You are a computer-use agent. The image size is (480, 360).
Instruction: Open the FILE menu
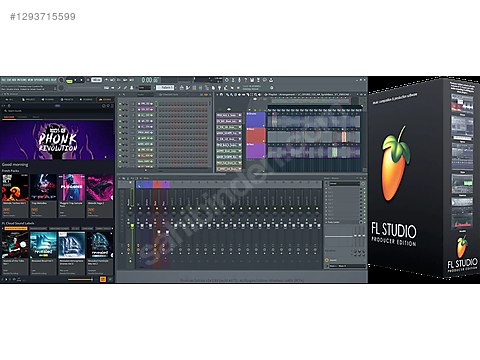3,80
